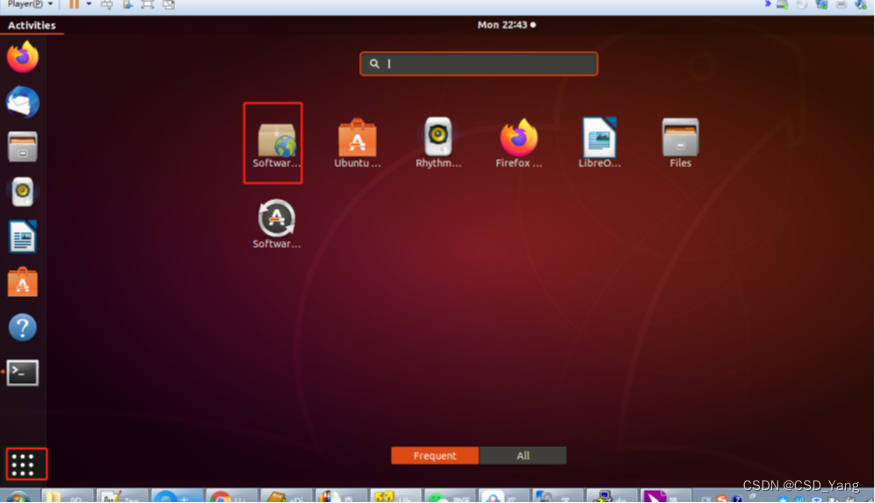Launch Ubuntu Software from the dock
This screenshot has width=875, height=503.
[x=23, y=282]
